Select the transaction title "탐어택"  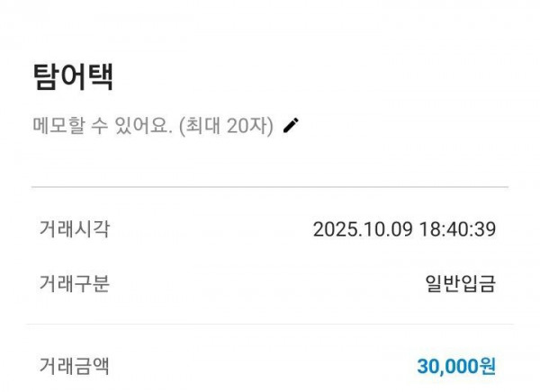click(x=73, y=78)
